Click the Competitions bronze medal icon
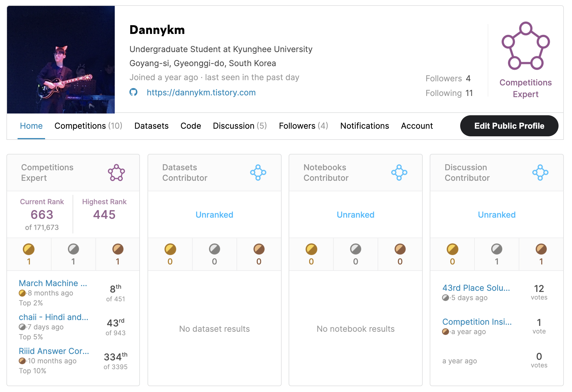Screen dimensions: 572x392 [x=118, y=249]
